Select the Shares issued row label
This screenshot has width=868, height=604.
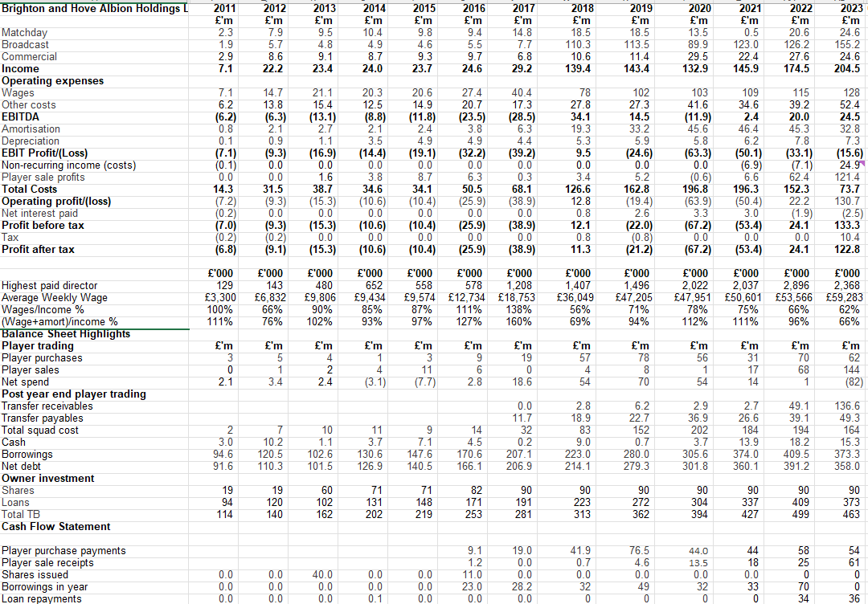(35, 575)
